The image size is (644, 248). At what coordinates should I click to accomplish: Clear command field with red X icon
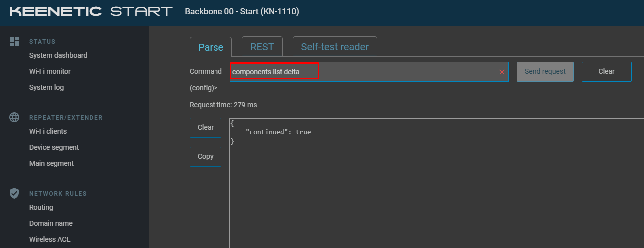pos(502,72)
